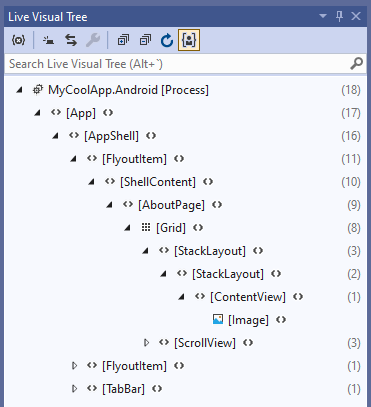Collapse the [App] node
The image size is (371, 407).
tap(38, 113)
